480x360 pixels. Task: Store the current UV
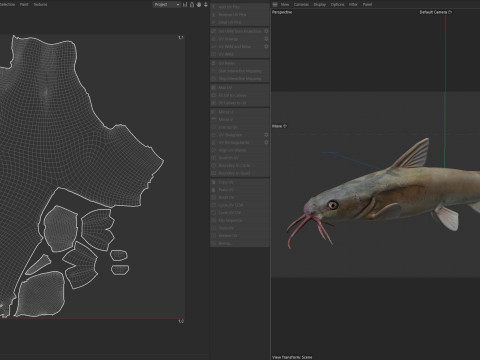pyautogui.click(x=240, y=228)
